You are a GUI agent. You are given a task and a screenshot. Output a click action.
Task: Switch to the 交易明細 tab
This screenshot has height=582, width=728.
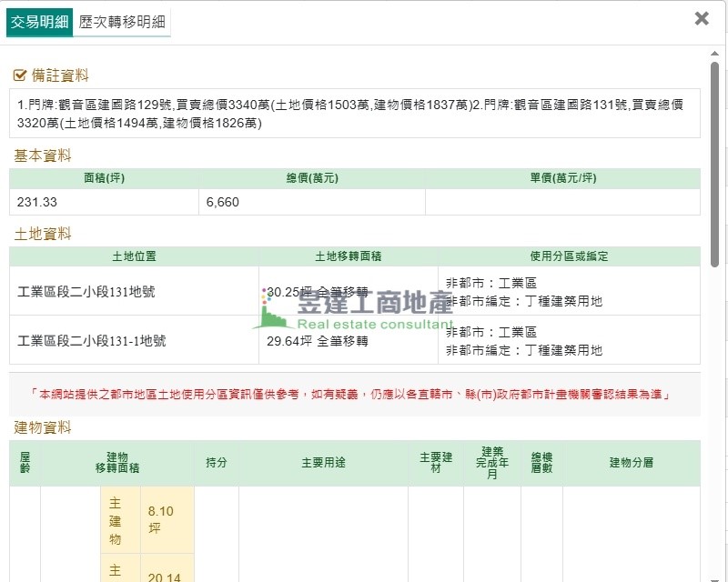(x=39, y=22)
